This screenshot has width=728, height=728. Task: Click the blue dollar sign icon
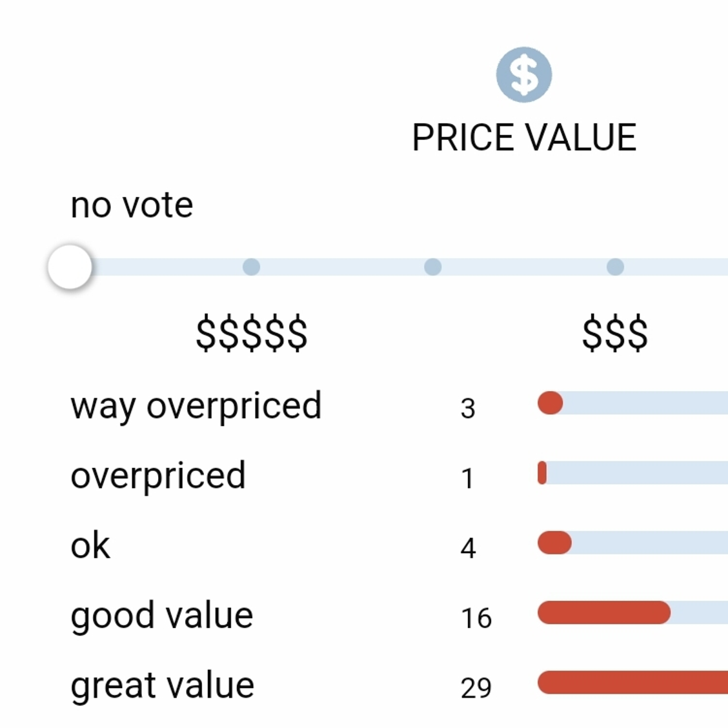point(524,74)
